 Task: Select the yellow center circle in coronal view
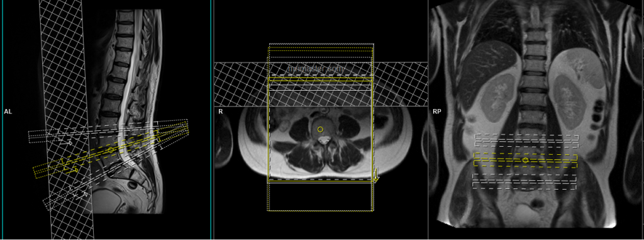coord(526,160)
